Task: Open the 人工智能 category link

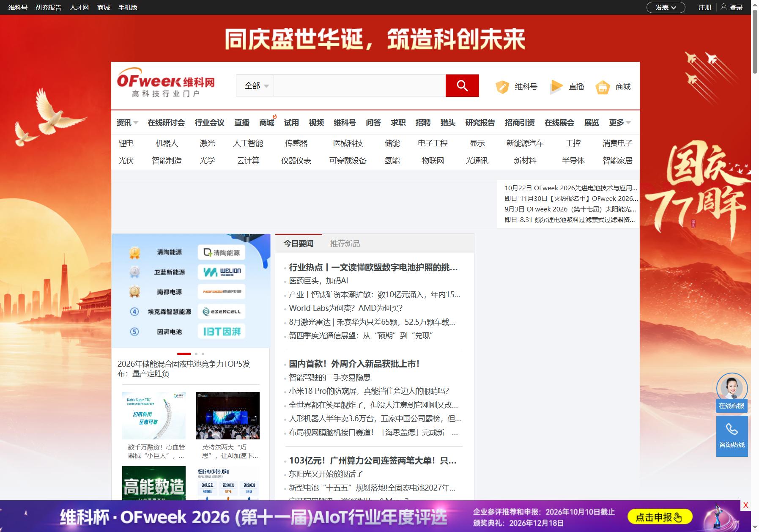Action: point(248,143)
